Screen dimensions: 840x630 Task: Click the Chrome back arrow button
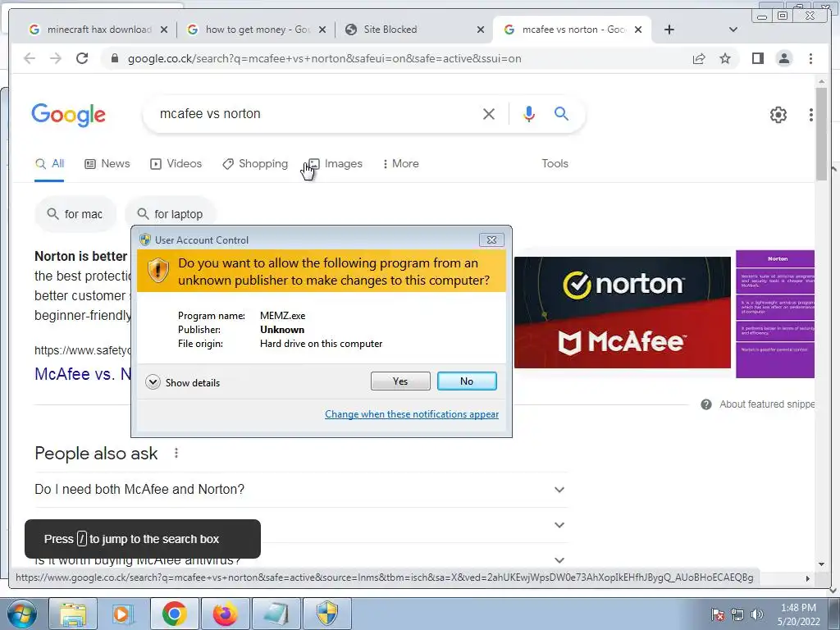pos(30,58)
